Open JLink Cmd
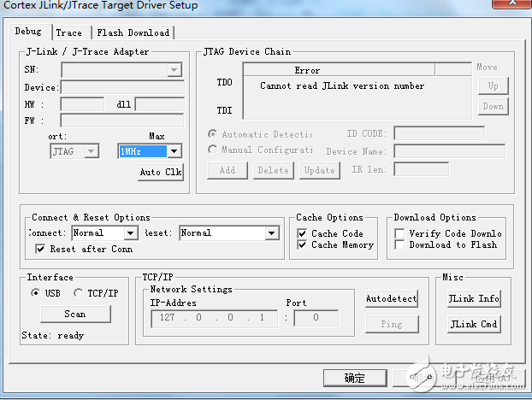 click(x=474, y=325)
